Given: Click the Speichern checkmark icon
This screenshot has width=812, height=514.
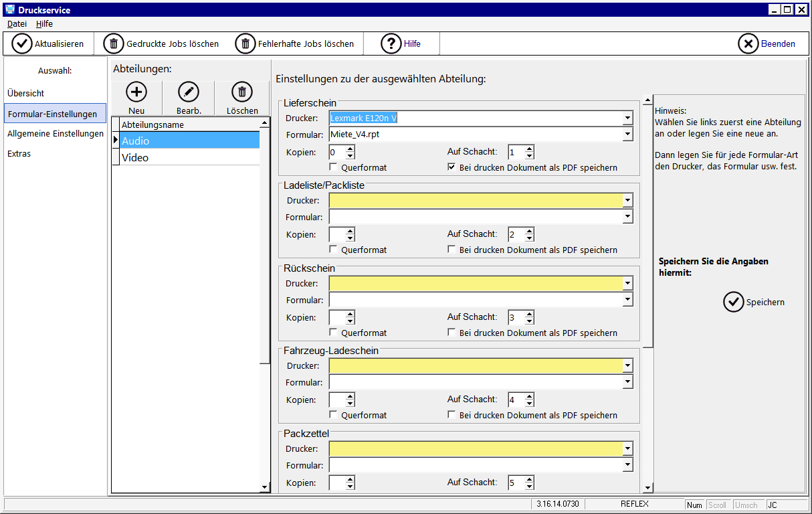Looking at the screenshot, I should click(734, 302).
